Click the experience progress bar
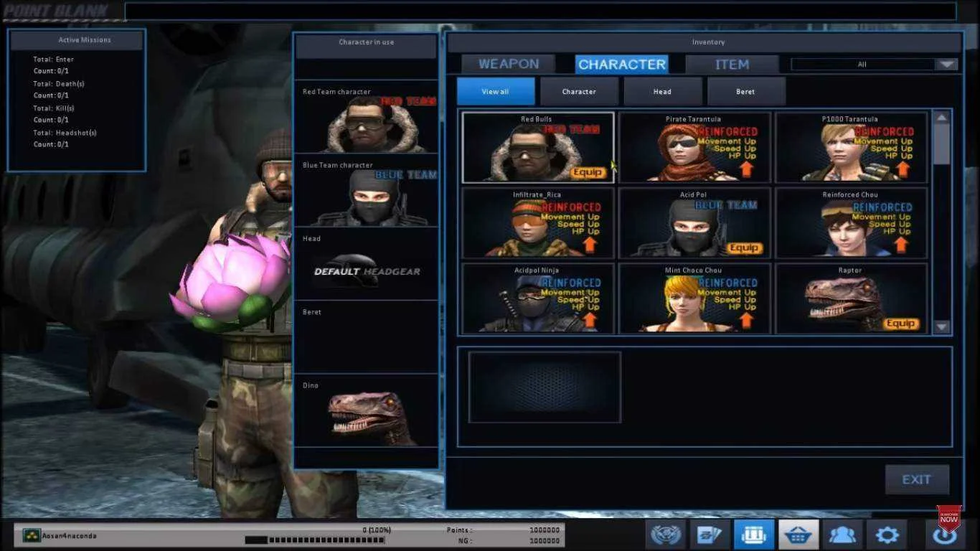This screenshot has height=551, width=980. 316,540
